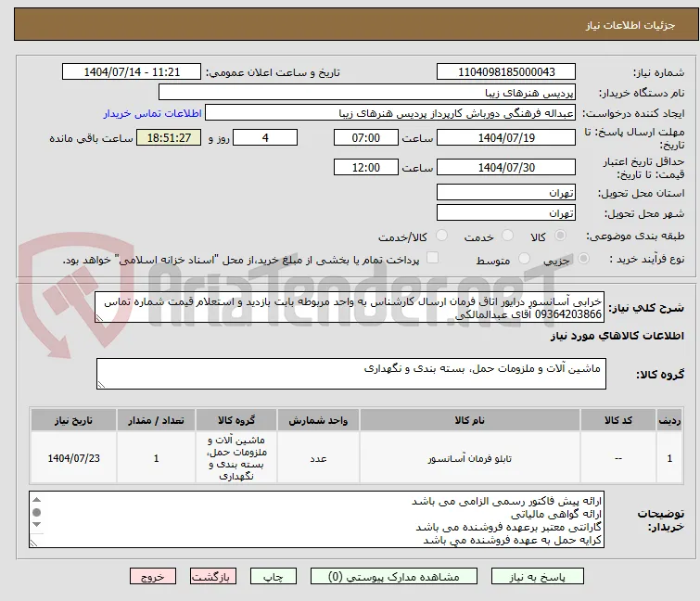Click the چاپ print button
This screenshot has width=700, height=601.
point(274,577)
